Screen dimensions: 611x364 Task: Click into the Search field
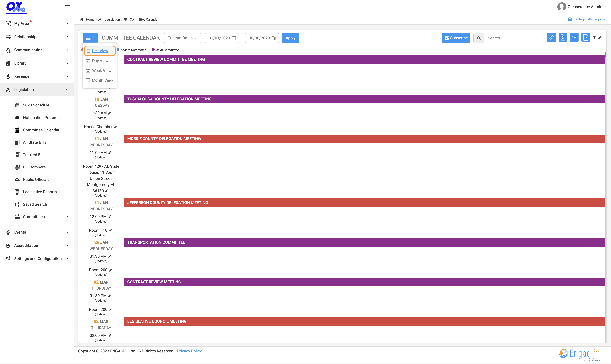[514, 38]
